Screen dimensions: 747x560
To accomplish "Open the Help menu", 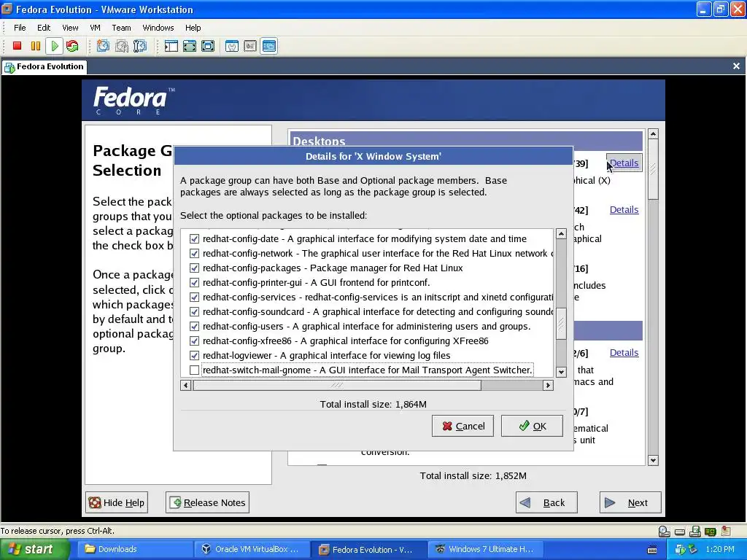I will pos(193,28).
